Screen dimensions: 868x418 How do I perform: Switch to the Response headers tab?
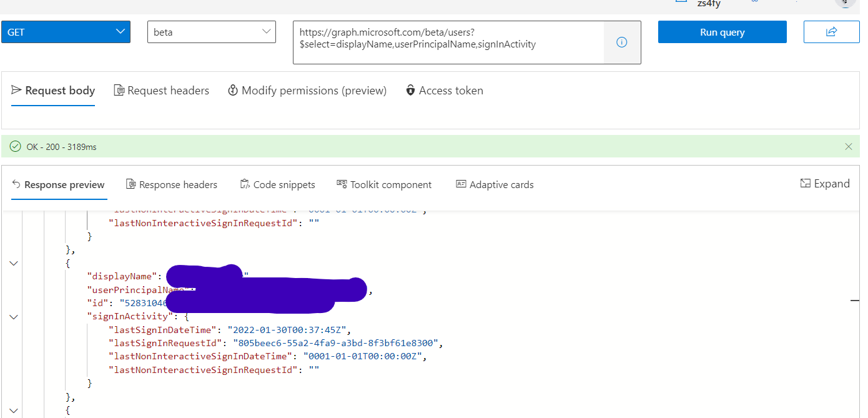(x=172, y=184)
